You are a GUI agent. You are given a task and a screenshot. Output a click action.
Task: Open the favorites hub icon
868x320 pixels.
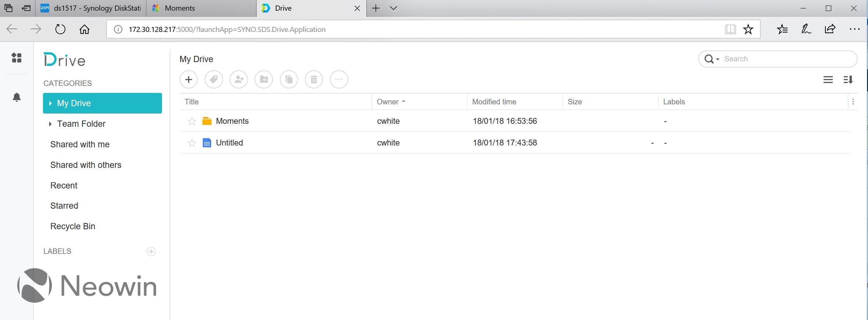click(782, 29)
